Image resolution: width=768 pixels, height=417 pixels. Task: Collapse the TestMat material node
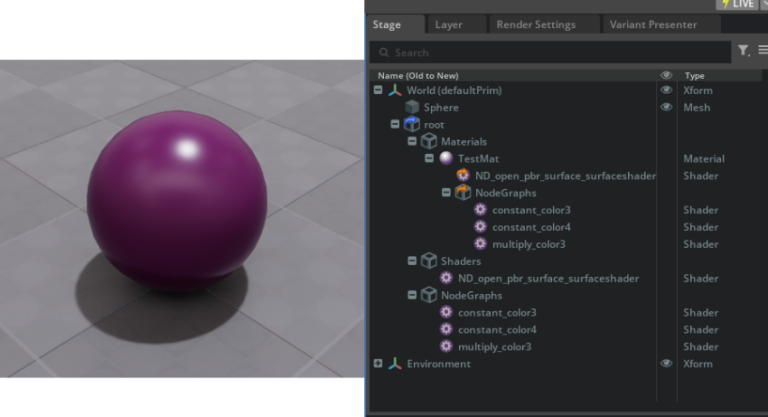429,159
